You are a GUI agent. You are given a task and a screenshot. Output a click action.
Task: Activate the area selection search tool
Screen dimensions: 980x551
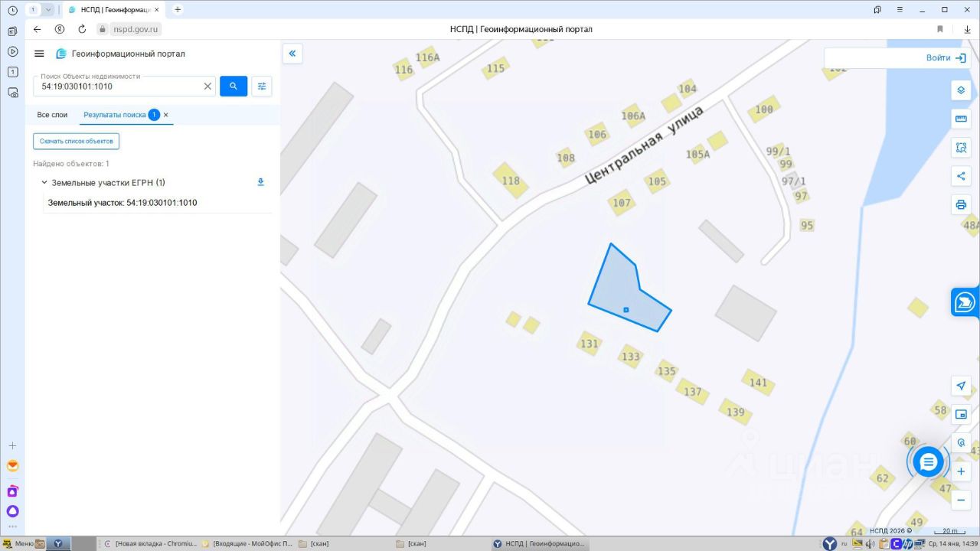(x=961, y=147)
